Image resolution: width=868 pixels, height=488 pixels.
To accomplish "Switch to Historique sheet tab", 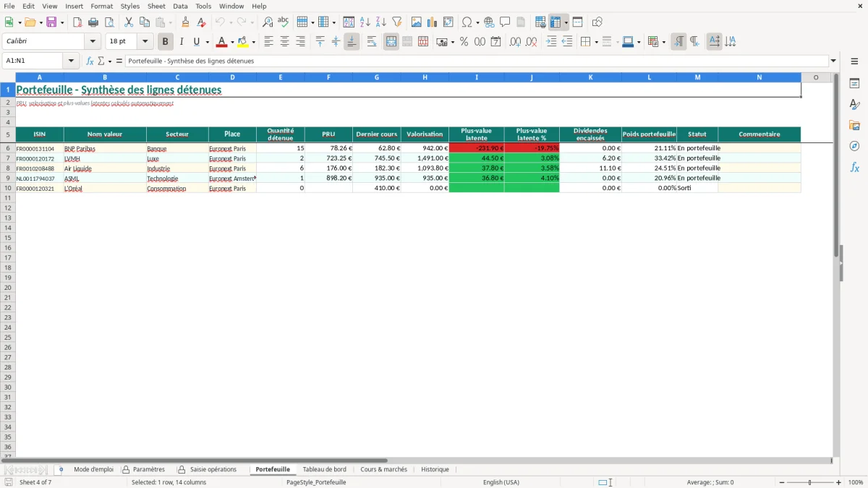I will (435, 469).
